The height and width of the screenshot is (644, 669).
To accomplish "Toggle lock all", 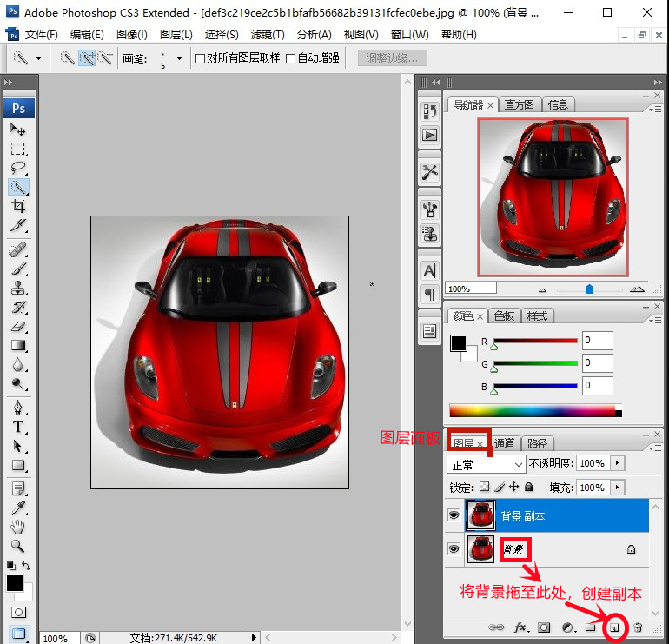I will 528,487.
